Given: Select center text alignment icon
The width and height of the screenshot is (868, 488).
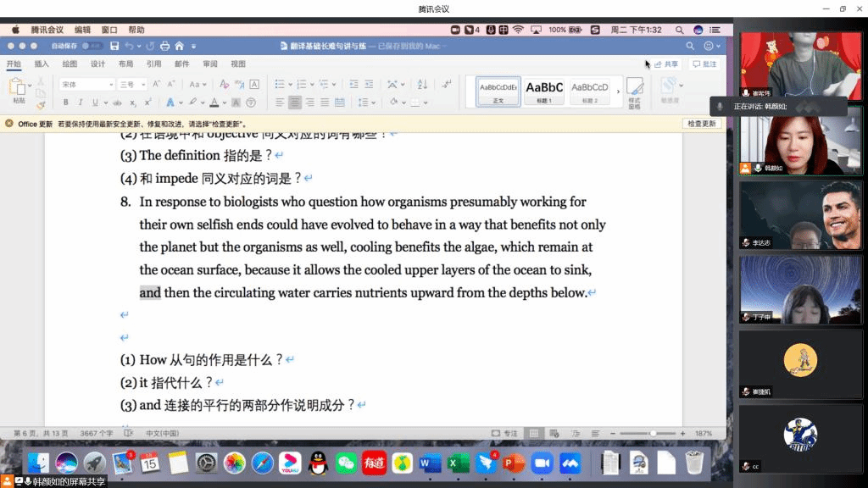Looking at the screenshot, I should pos(294,103).
